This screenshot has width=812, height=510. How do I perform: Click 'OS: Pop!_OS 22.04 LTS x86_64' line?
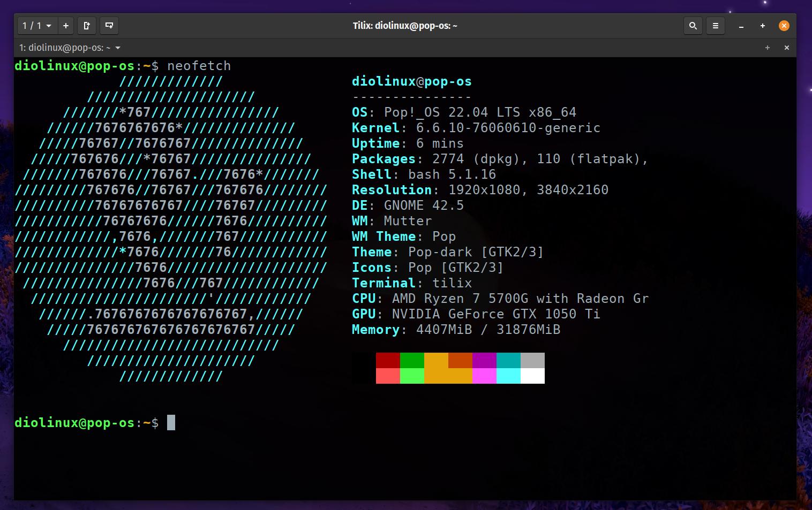coord(464,112)
